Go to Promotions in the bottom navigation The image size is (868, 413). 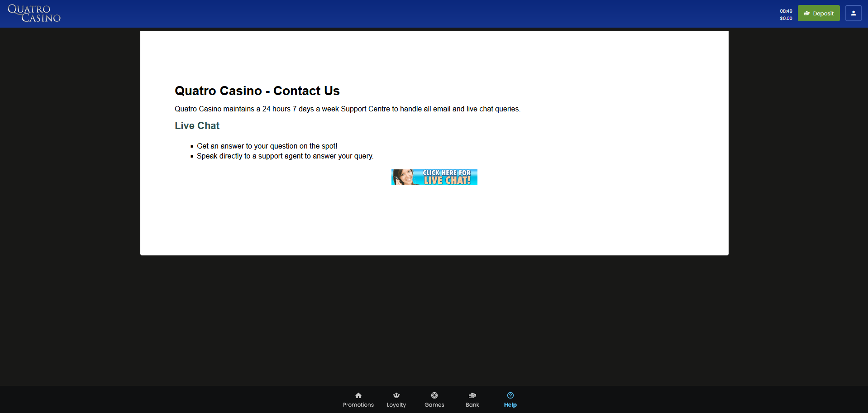(358, 400)
